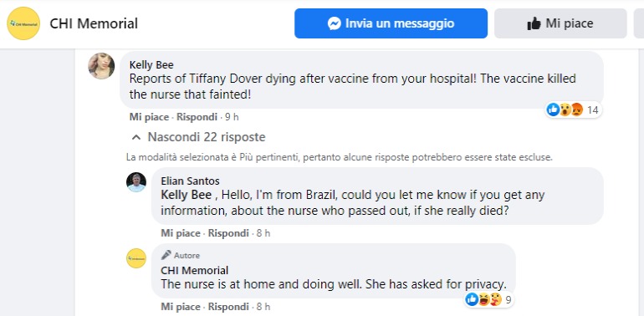Like CHI Memorial's reply with Mi piace

pos(181,307)
